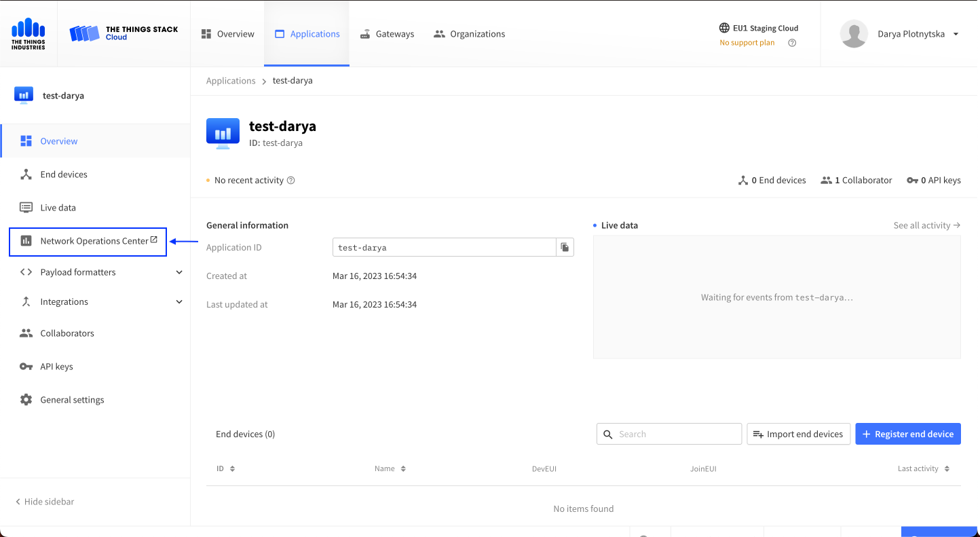
Task: Open the Darya Plotnytska account dropdown
Action: [x=956, y=34]
